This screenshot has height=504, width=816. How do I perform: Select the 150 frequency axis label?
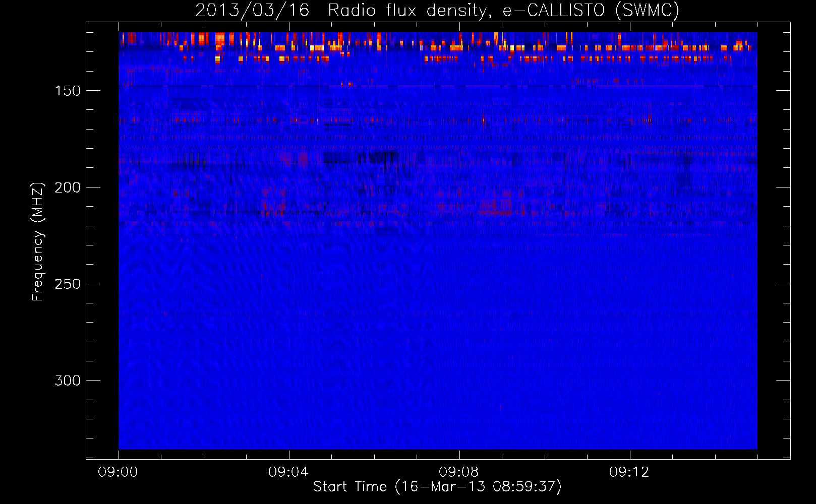pos(68,91)
